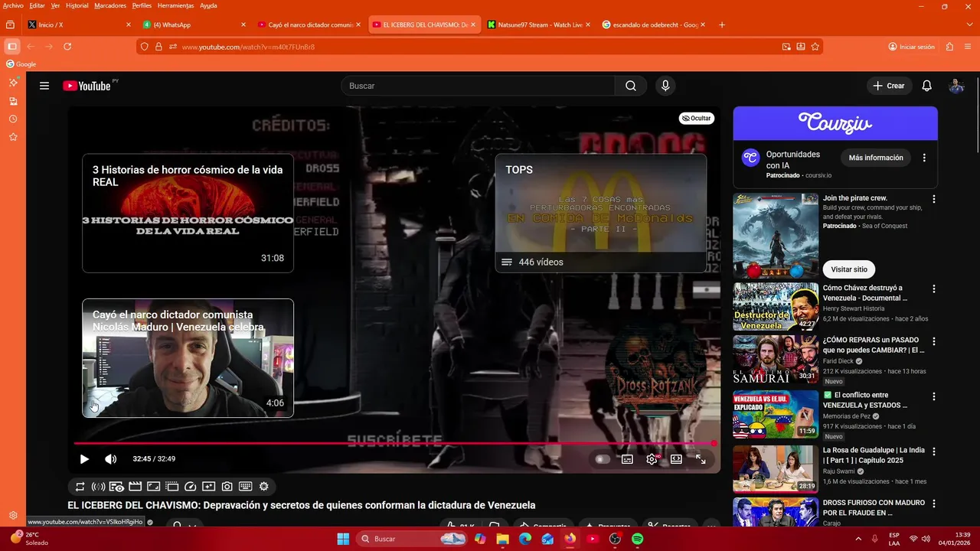Toggle the autoplay switch in the player
The image size is (980, 551).
[603, 459]
